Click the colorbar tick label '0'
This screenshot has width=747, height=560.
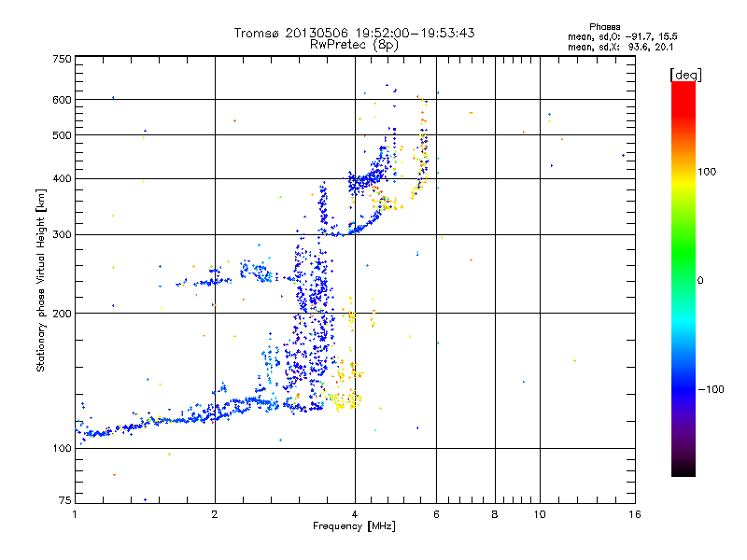coord(700,281)
